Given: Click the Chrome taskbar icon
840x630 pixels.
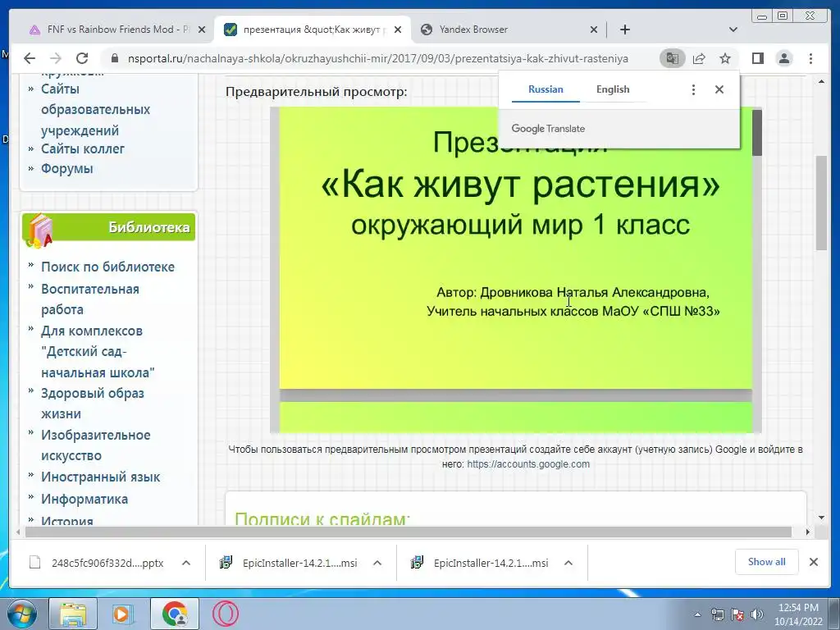Looking at the screenshot, I should point(175,614).
